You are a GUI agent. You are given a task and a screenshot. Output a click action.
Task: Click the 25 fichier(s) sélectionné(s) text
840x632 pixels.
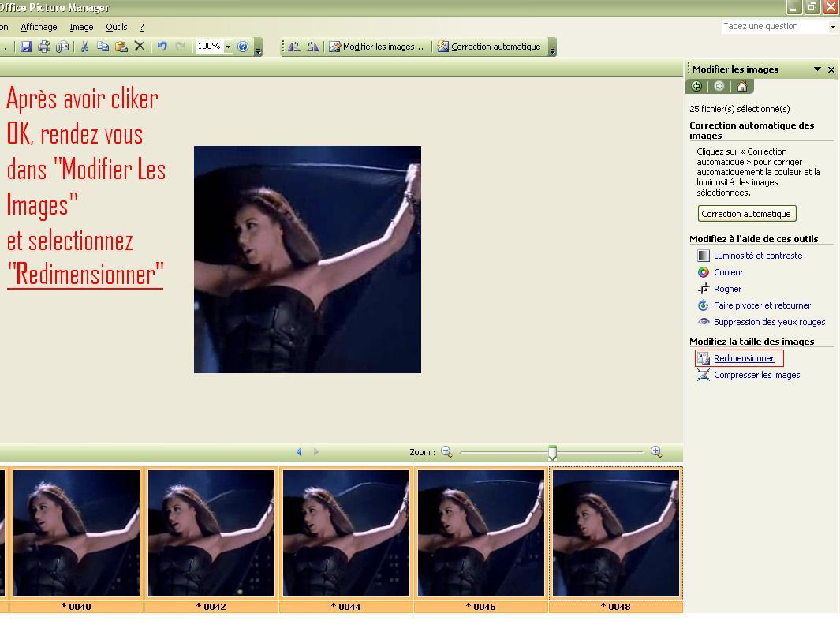[740, 109]
